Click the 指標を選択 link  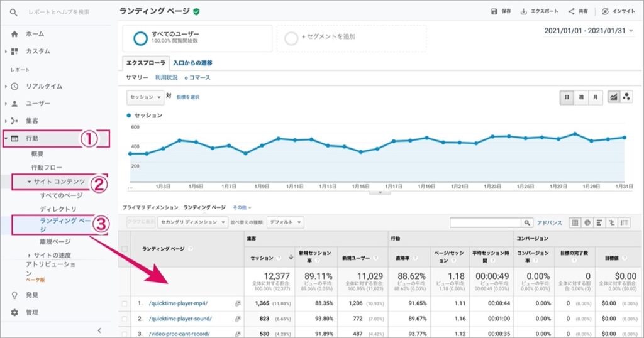click(x=187, y=97)
